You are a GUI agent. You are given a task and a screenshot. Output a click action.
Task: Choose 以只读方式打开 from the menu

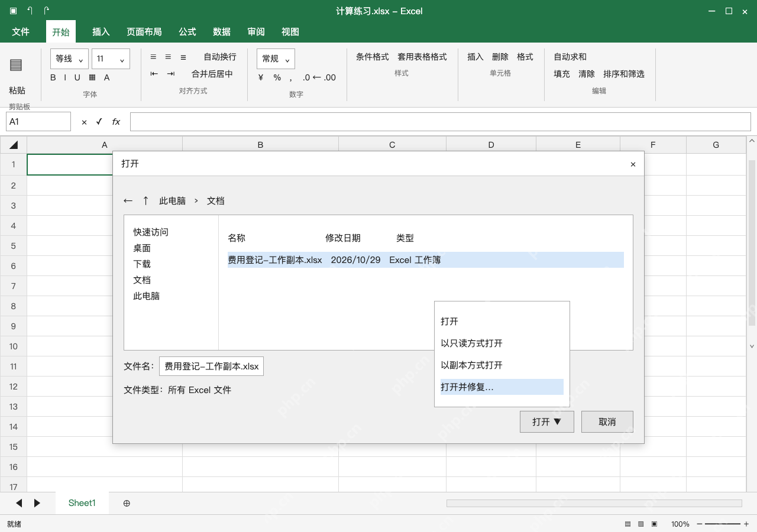[x=502, y=343]
